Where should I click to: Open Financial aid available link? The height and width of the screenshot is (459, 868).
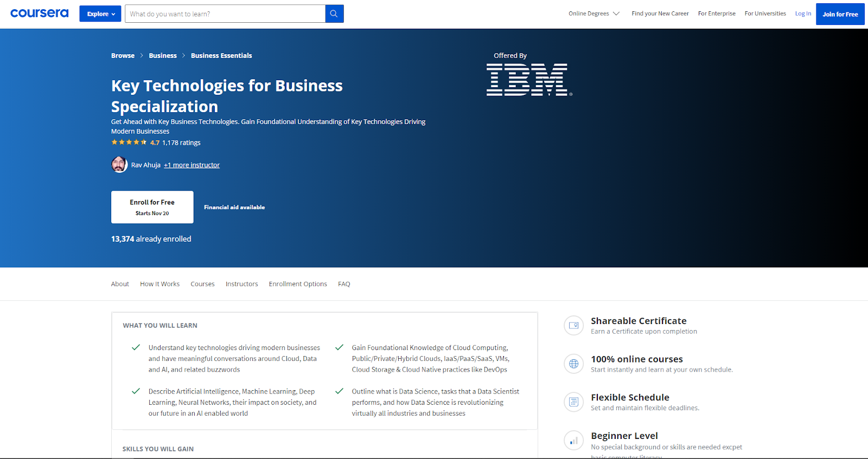click(234, 207)
